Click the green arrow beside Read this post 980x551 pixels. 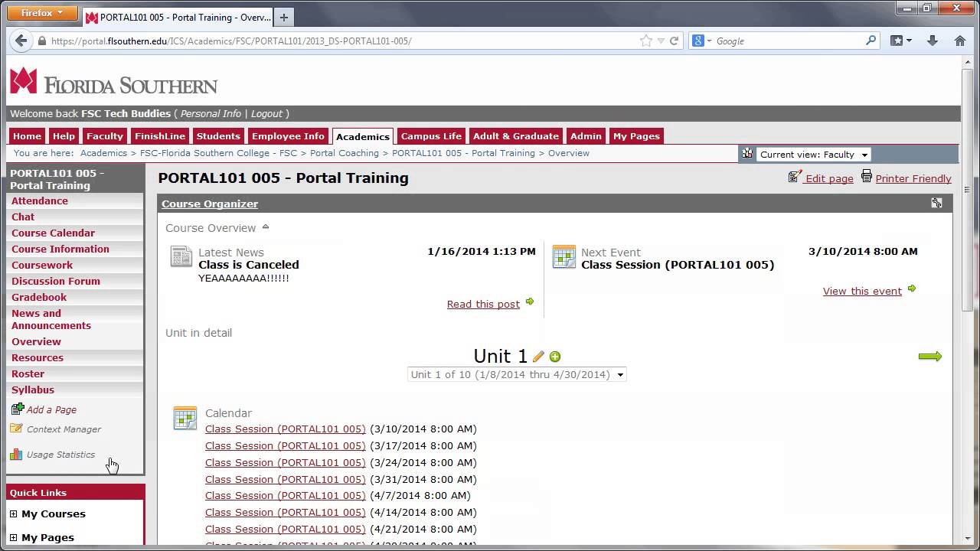coord(530,302)
